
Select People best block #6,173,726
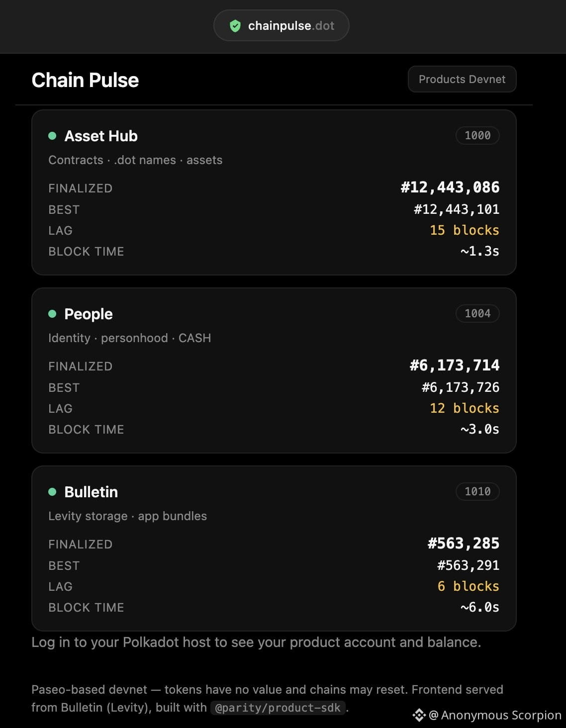(x=461, y=387)
